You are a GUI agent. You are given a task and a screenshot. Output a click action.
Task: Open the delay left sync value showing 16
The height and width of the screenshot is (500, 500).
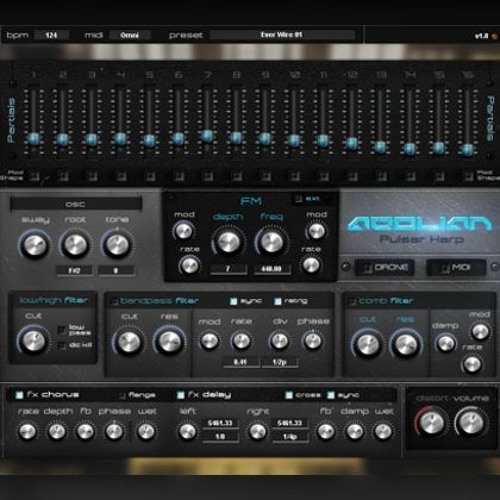(220, 436)
